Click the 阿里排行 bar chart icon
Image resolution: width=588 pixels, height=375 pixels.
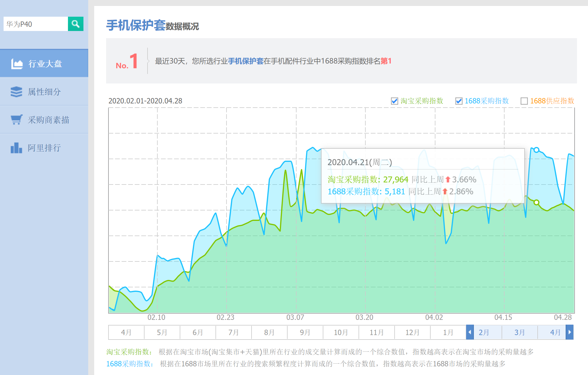16,148
